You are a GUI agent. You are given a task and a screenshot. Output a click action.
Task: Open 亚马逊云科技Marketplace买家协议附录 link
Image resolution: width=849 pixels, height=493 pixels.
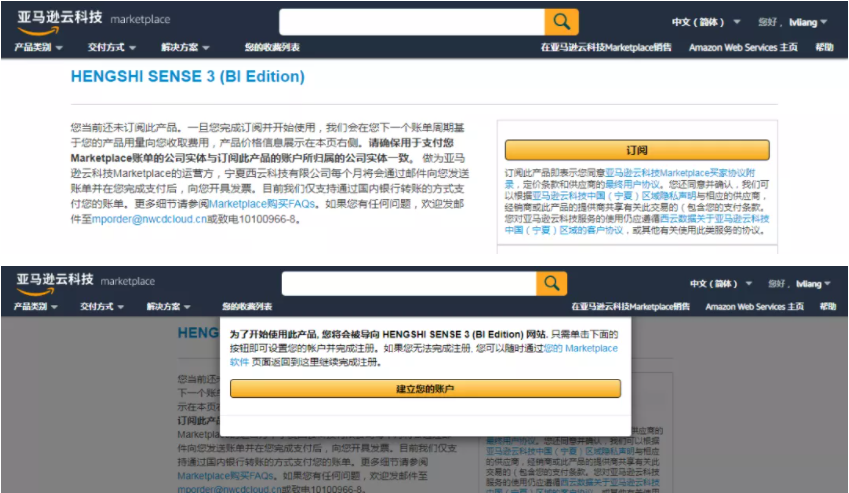point(680,173)
